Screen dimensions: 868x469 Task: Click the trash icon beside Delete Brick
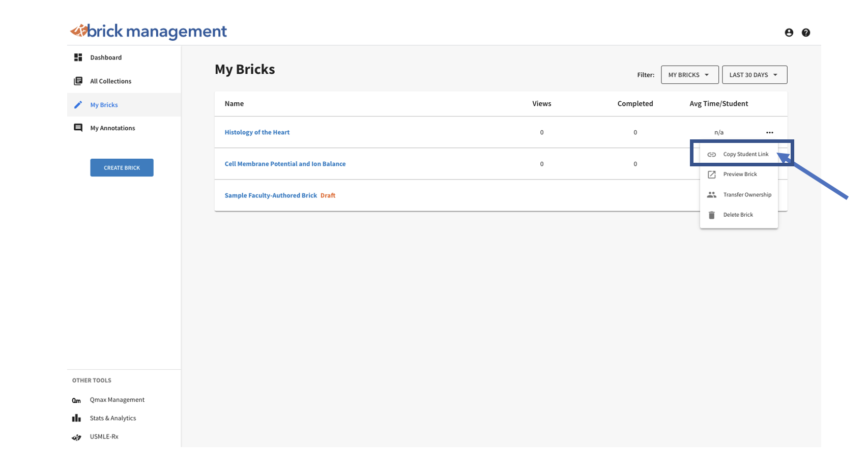point(711,215)
